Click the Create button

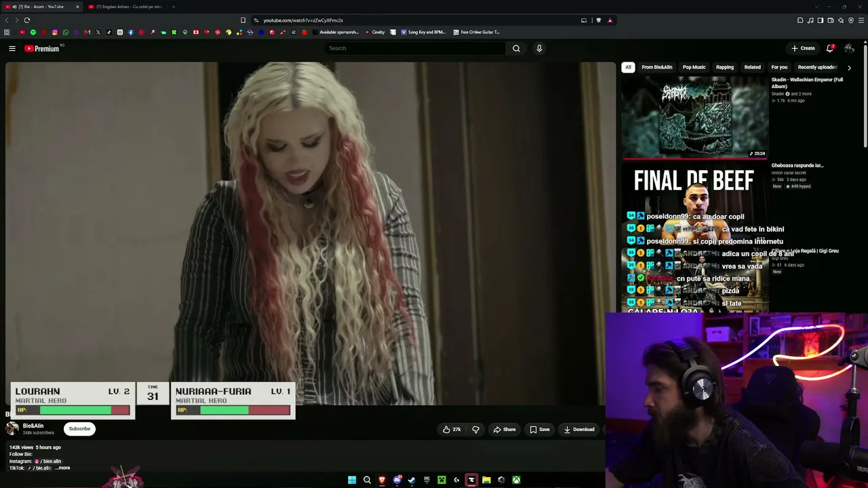pyautogui.click(x=803, y=48)
